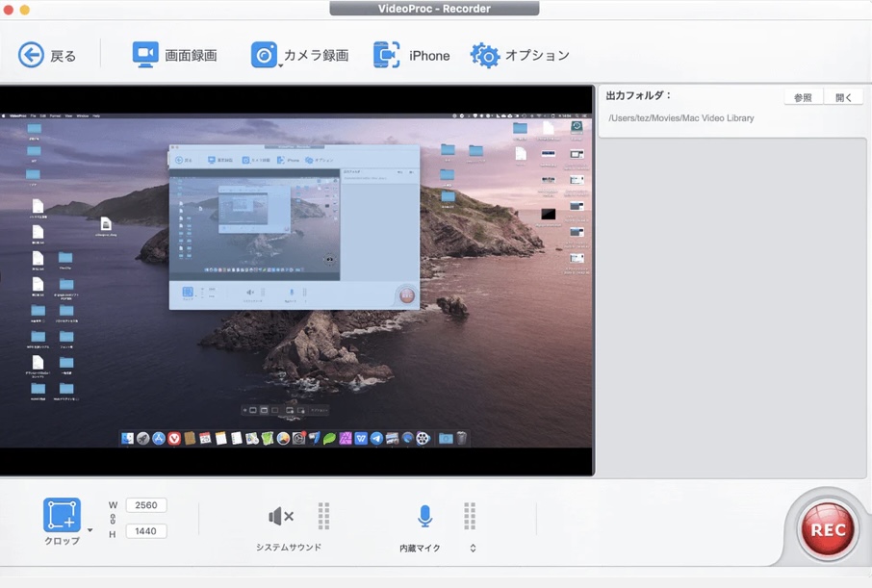
Task: Go back using the 戻る arrow icon
Action: tap(32, 55)
